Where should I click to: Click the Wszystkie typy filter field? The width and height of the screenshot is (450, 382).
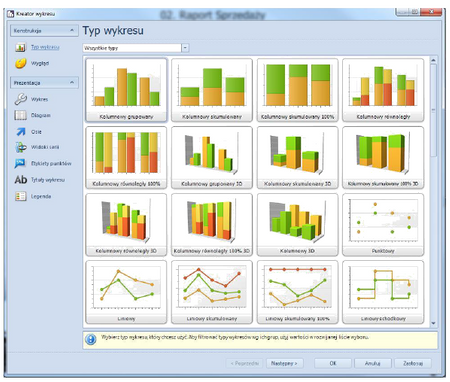pyautogui.click(x=132, y=48)
